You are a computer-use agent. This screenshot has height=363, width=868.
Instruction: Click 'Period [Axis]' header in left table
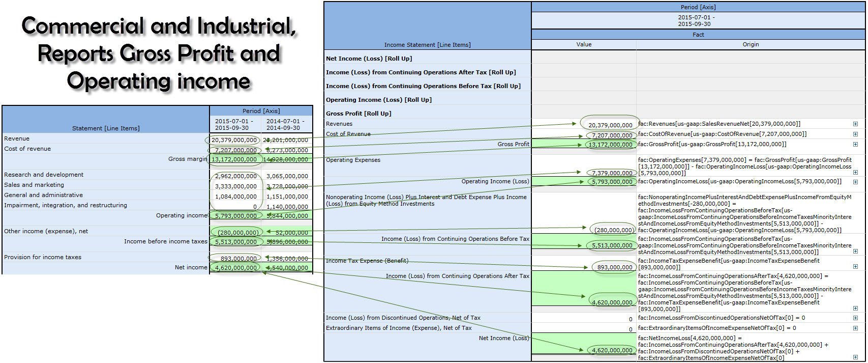coord(261,111)
